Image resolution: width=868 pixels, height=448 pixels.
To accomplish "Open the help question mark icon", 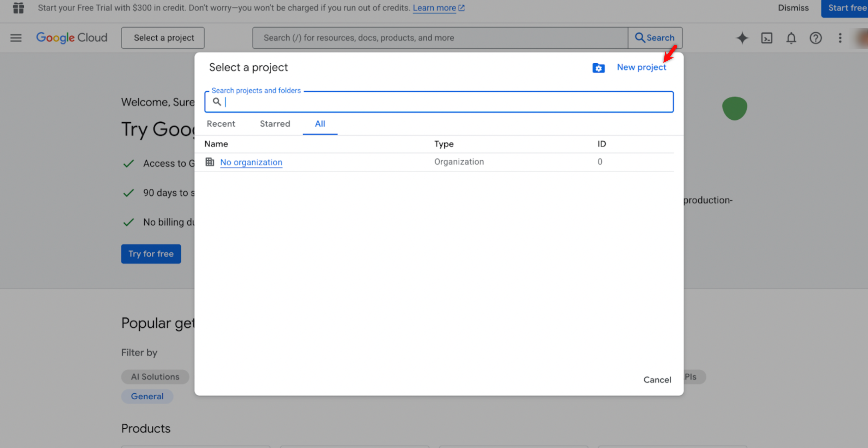I will click(x=815, y=38).
